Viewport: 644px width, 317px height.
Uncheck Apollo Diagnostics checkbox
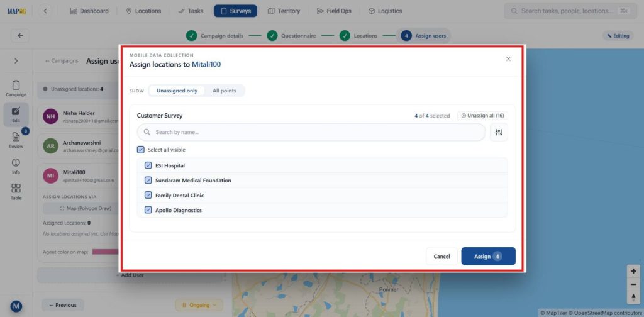148,210
